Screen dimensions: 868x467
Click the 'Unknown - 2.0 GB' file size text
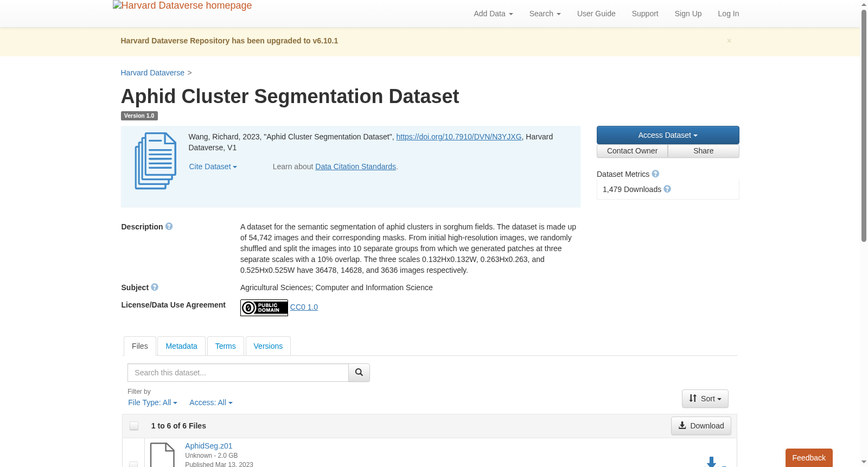click(x=212, y=456)
